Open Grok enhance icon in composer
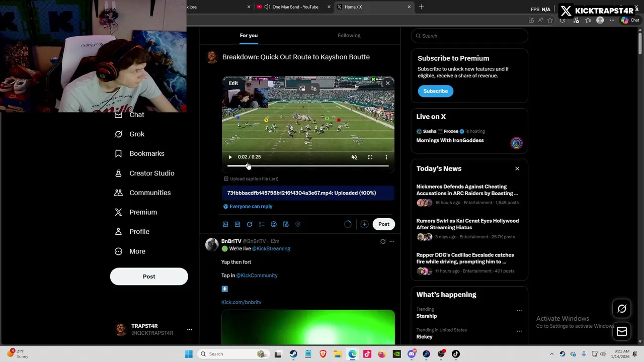Viewport: 644px width, 362px height. click(250, 224)
